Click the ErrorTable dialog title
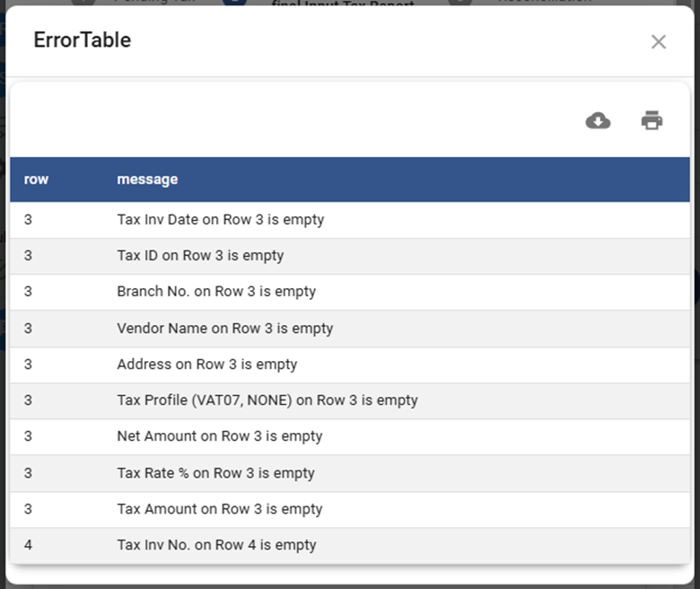 click(83, 40)
